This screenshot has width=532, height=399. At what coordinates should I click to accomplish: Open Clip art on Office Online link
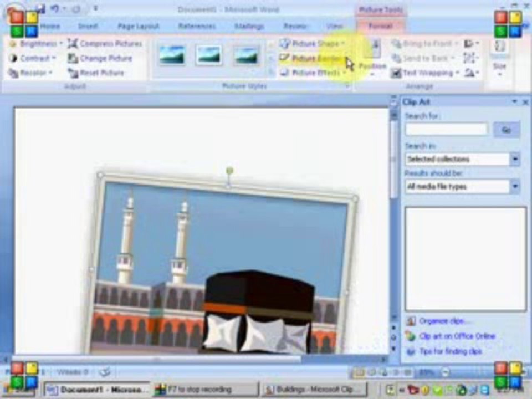(457, 336)
